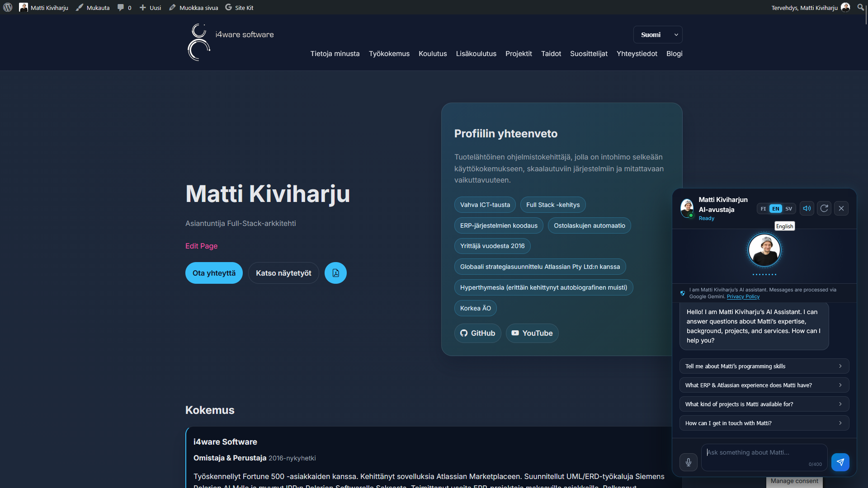Open the GitHub profile link
Screen dimensions: 868x488
477,333
